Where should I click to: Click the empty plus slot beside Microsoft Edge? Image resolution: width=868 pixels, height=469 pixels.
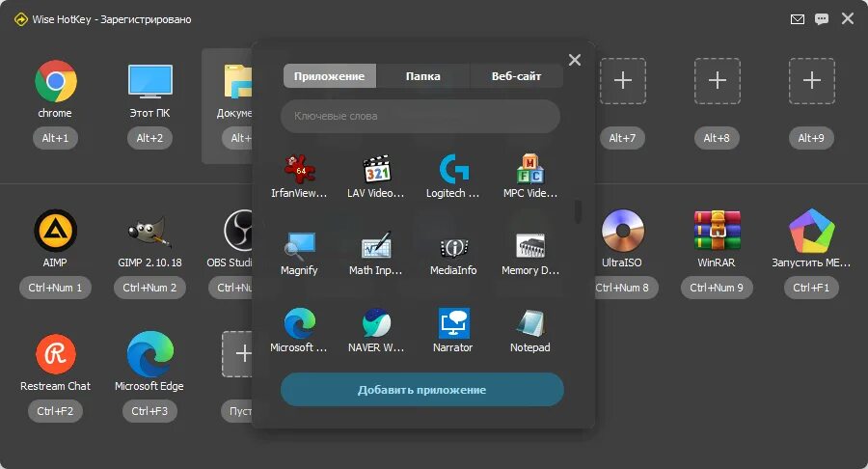238,354
